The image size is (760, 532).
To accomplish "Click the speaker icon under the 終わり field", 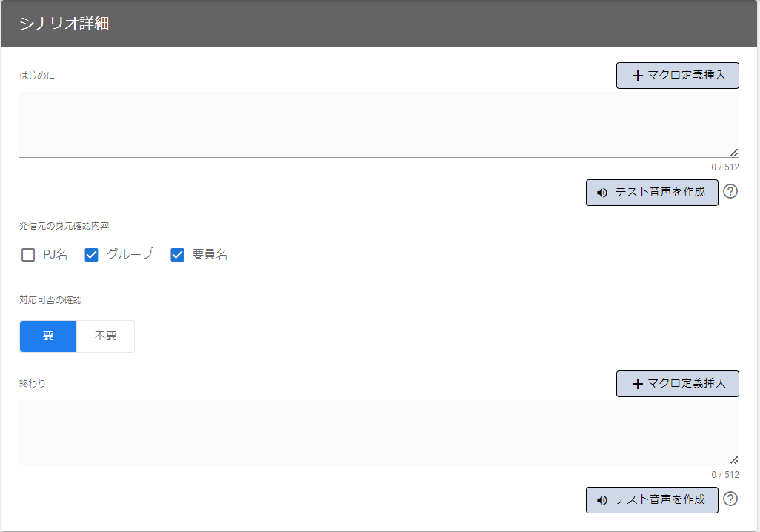I will 602,500.
